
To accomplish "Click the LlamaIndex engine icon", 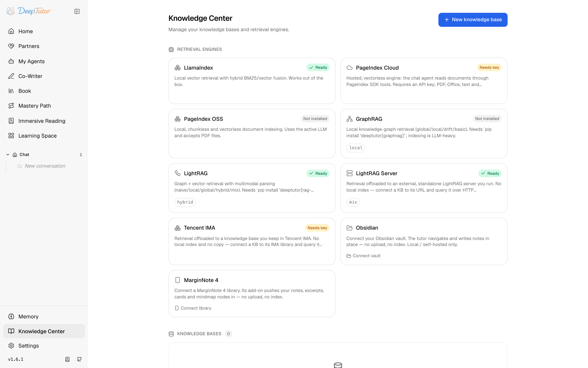I will pyautogui.click(x=178, y=68).
